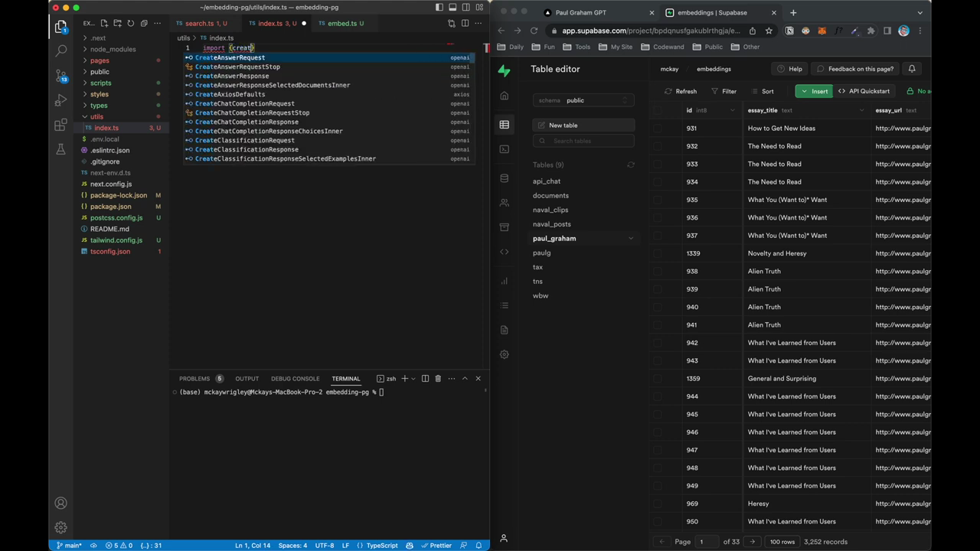Viewport: 980px width, 551px height.
Task: Tick checkbox for row id 935
Action: [x=658, y=200]
